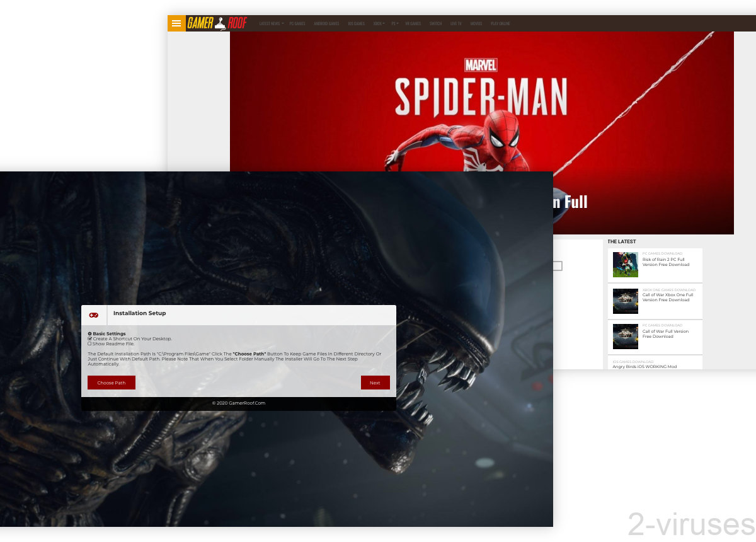Expand the Latest News dropdown in the site nav
756x542 pixels.
click(271, 24)
